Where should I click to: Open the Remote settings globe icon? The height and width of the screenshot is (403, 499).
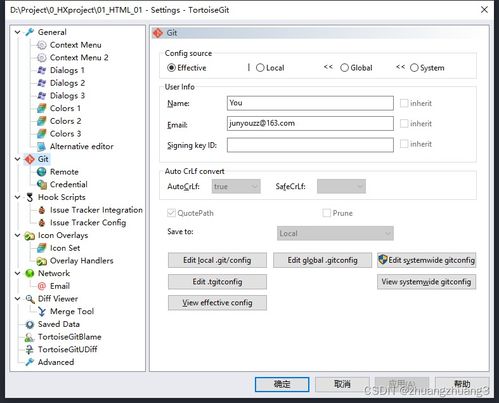tap(42, 172)
